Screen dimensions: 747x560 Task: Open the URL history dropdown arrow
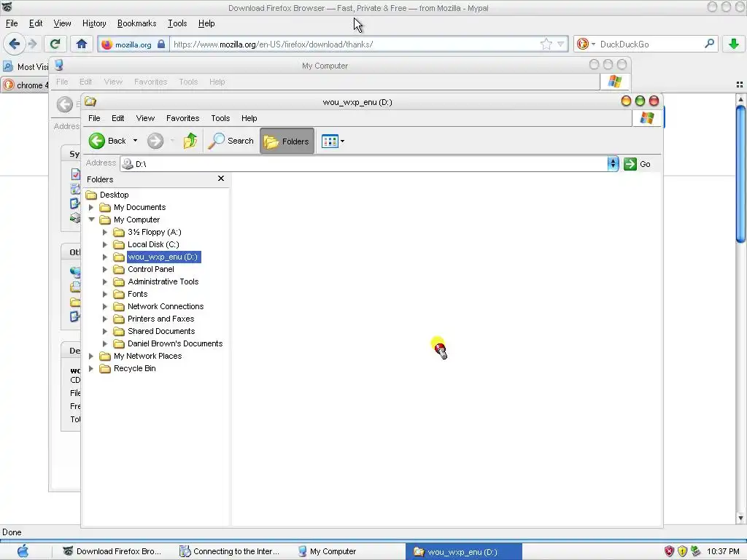(561, 44)
